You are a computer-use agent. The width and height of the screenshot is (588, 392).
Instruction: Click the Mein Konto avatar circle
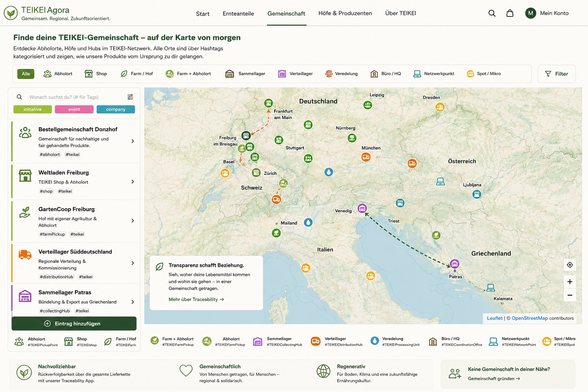click(x=531, y=13)
